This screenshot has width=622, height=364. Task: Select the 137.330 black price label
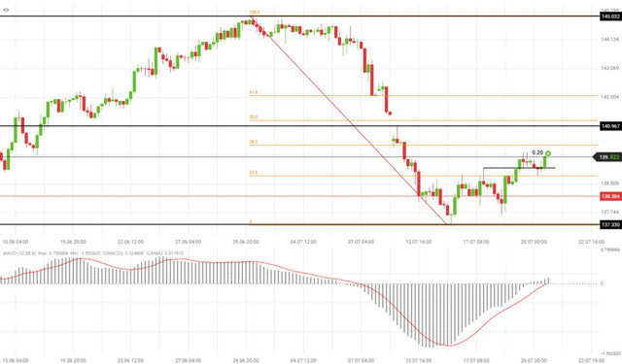coord(610,225)
